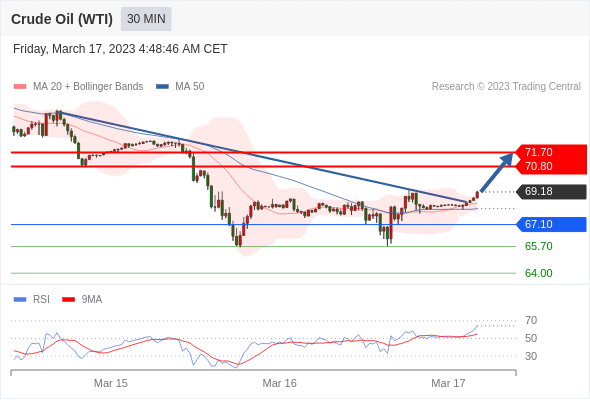Click the blue 67.10 pivot label
Viewport: 590px width, 400px height.
(550, 225)
